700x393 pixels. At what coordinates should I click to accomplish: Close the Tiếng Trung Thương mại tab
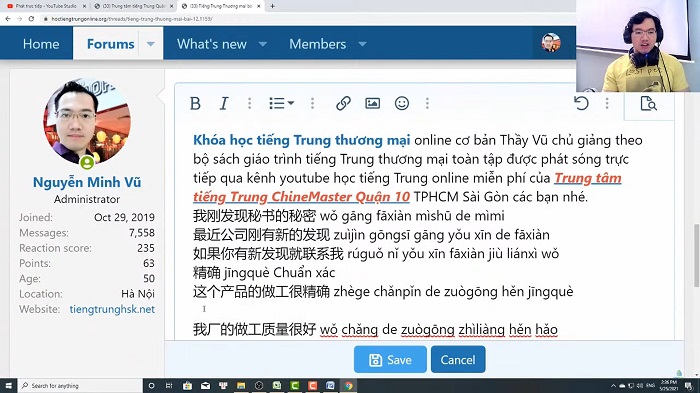coord(258,6)
